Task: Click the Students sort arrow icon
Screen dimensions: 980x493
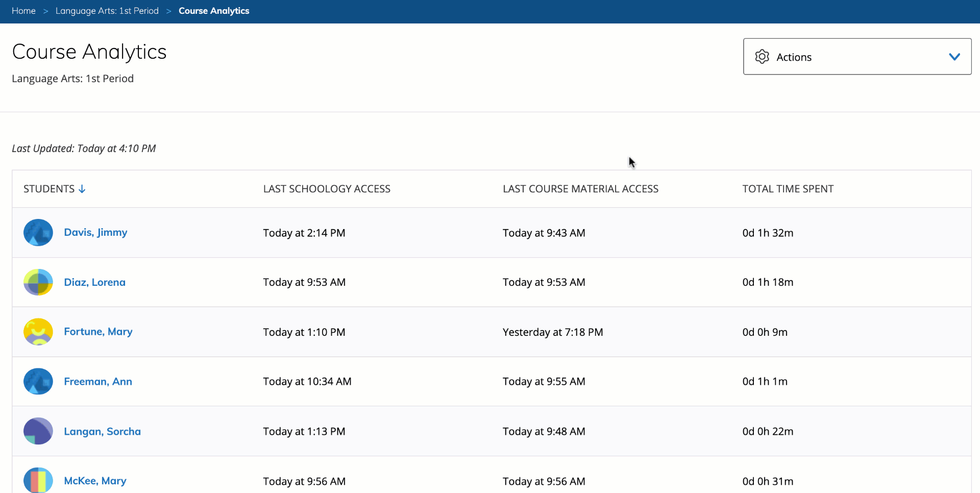Action: (82, 189)
